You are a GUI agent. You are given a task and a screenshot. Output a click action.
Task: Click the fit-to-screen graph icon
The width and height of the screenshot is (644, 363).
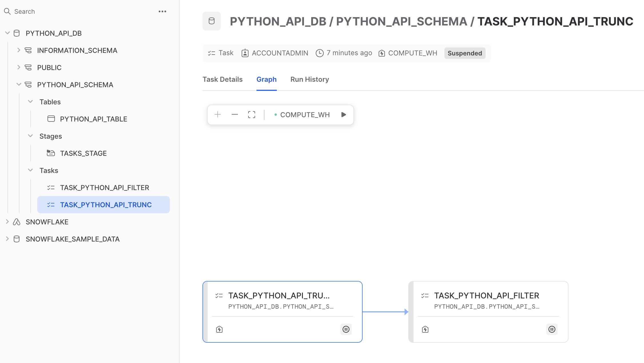(x=252, y=115)
